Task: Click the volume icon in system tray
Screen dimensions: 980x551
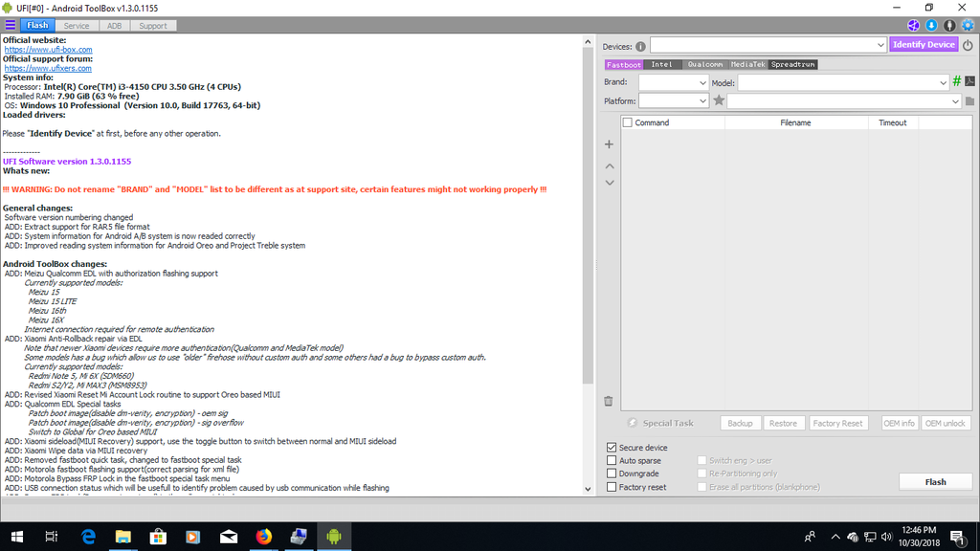Action: 886,537
